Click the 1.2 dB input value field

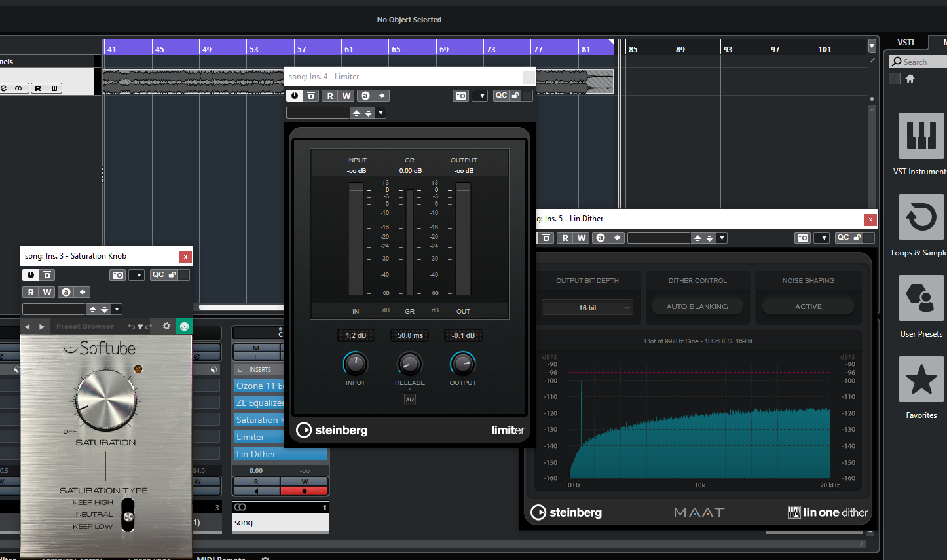[x=356, y=335]
